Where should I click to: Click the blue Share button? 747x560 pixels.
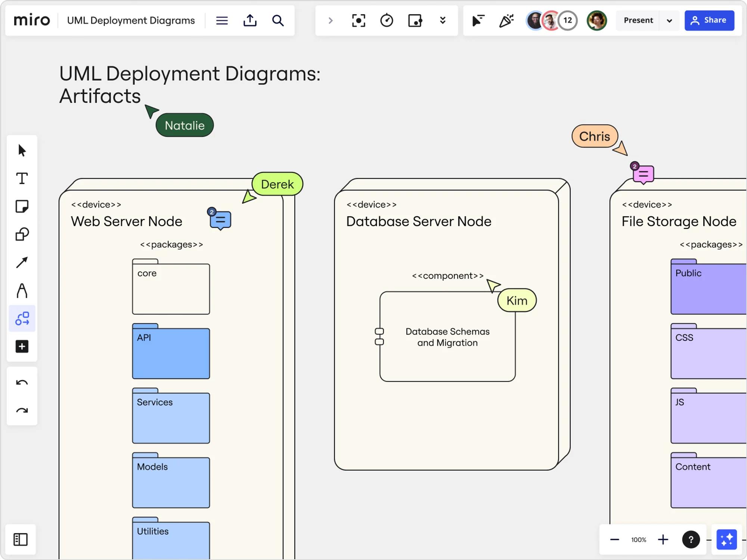[709, 21]
